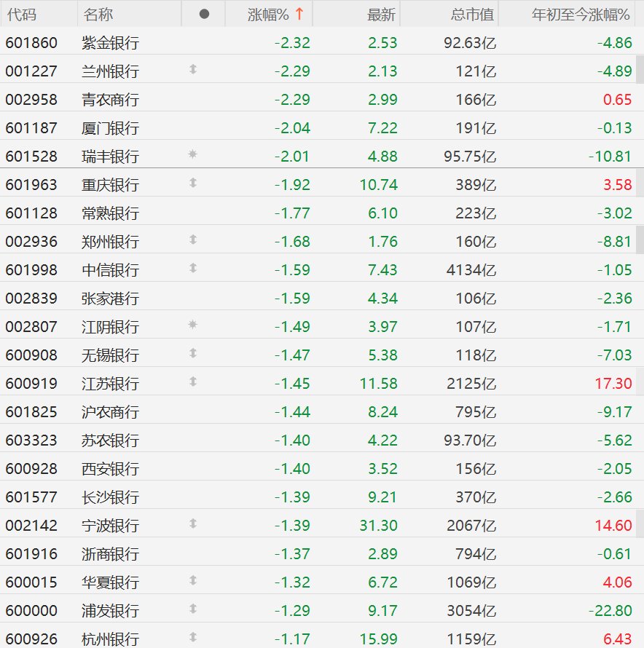Click the marker icon in 郑州银行 row
644x648 pixels.
point(193,240)
